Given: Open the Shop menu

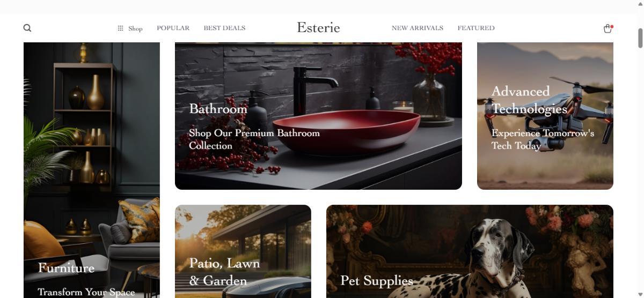Looking at the screenshot, I should [x=135, y=28].
